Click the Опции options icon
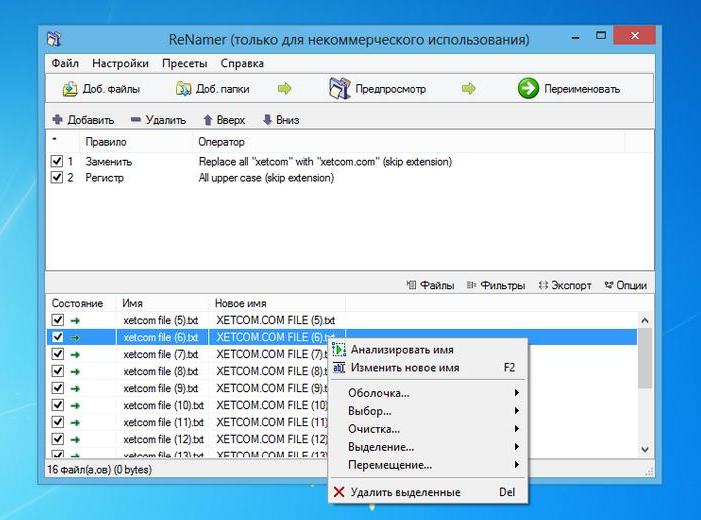The image size is (701, 520). (x=608, y=285)
